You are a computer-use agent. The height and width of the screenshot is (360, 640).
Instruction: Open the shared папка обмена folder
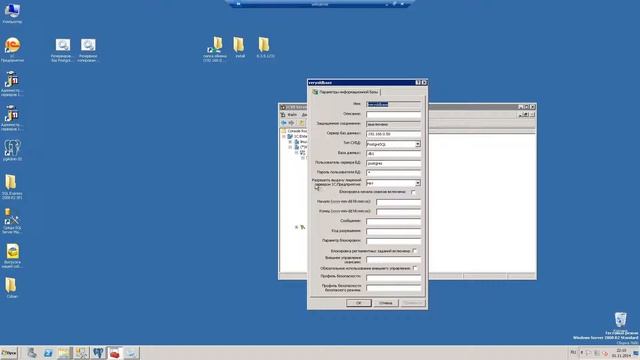215,49
